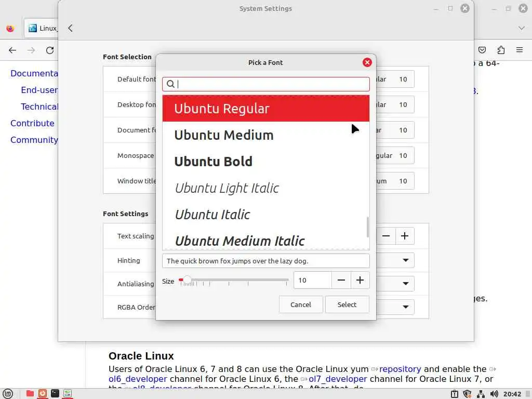The image size is (532, 399).
Task: Increase Text scaling factor
Action: (x=405, y=236)
